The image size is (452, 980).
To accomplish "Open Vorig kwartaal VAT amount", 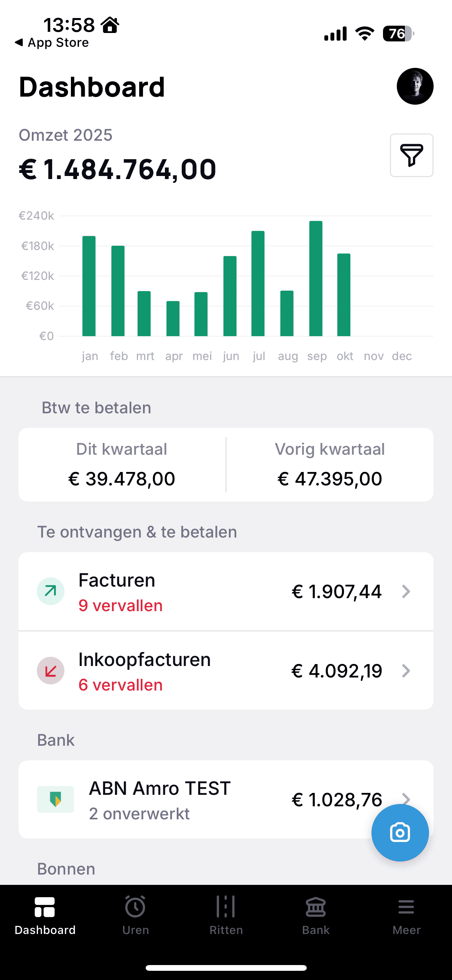I will point(330,479).
